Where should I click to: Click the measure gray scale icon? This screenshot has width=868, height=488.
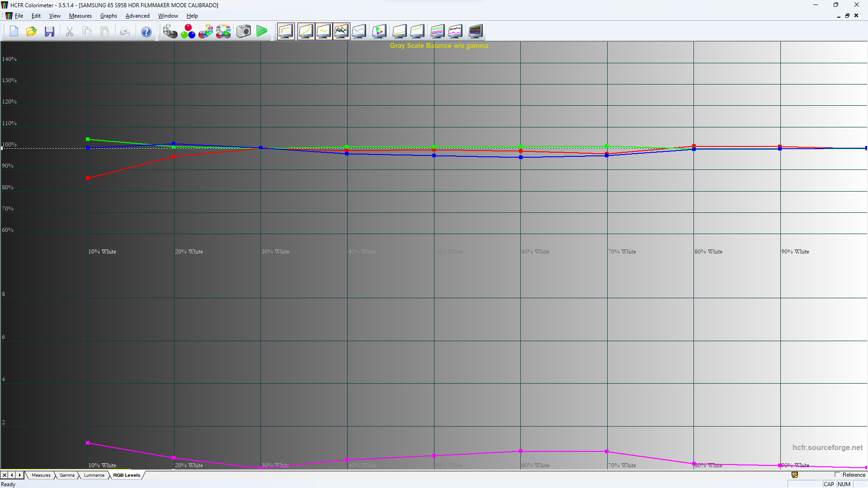[x=170, y=31]
